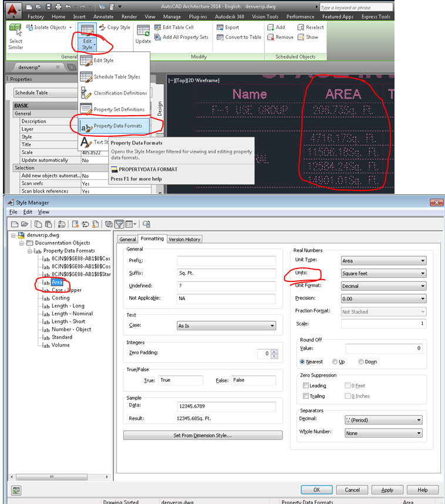This screenshot has height=504, width=445.
Task: Increase Zero Padding with stepper up arrow
Action: [274, 352]
